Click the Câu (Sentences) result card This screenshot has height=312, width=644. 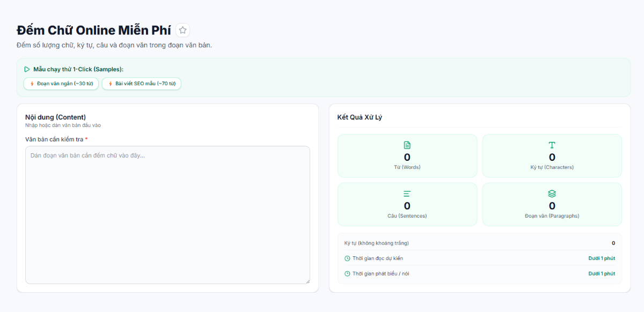coord(407,204)
